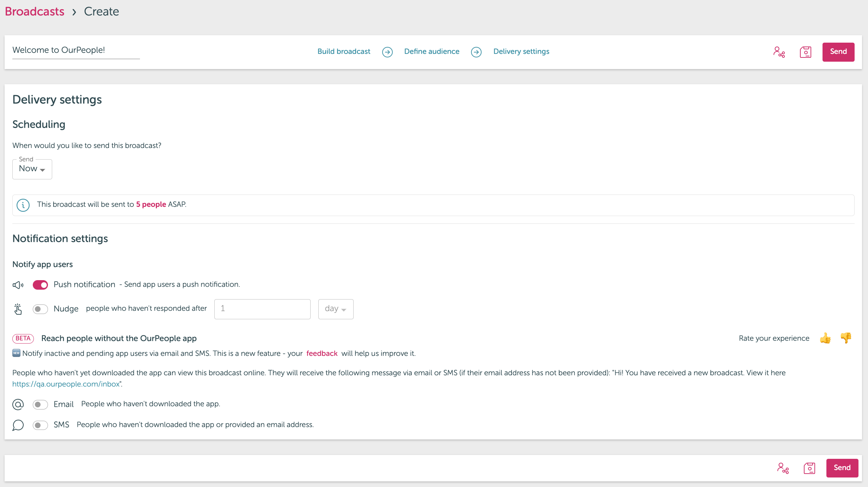
Task: Click the Nudge label
Action: point(66,309)
